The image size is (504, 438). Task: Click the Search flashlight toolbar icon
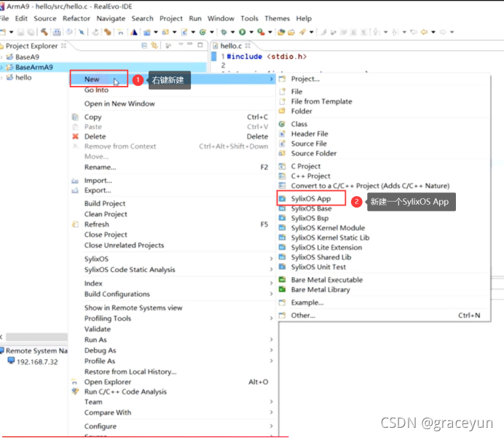pos(302,32)
